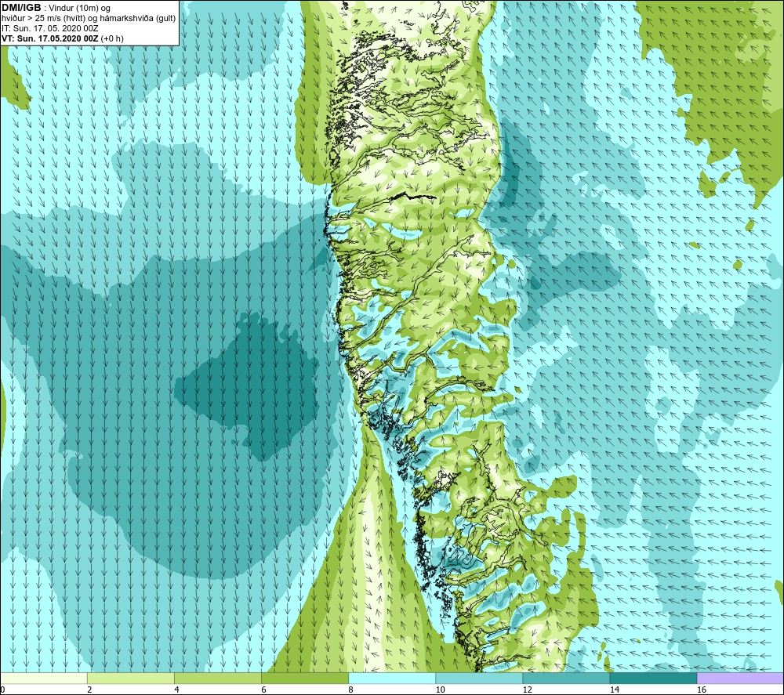Click the scale label '0'

tap(2, 690)
